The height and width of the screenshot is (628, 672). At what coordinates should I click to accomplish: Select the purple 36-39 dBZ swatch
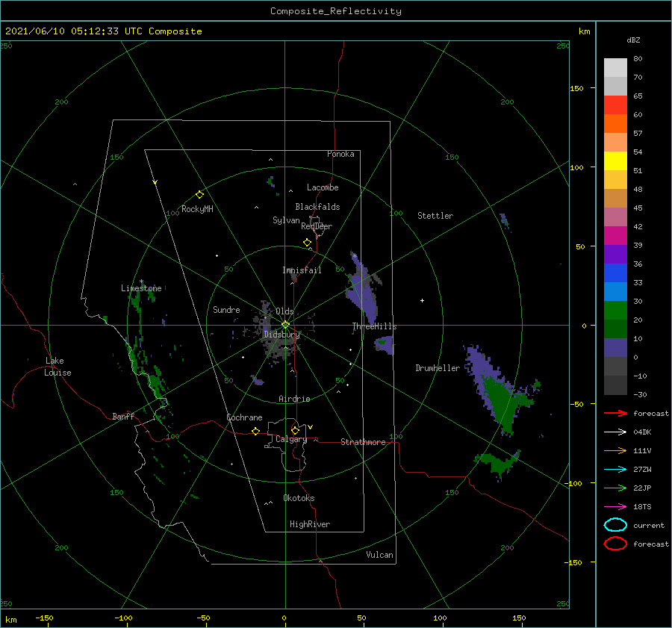pyautogui.click(x=615, y=255)
